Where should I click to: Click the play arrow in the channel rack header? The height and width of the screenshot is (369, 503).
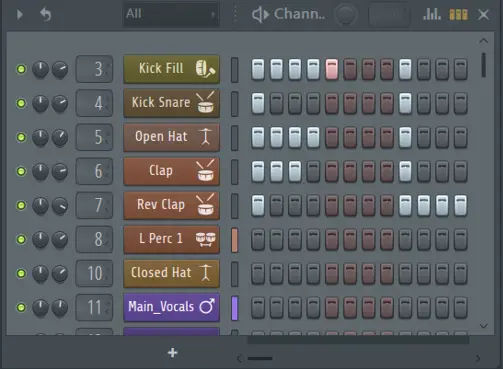point(20,14)
